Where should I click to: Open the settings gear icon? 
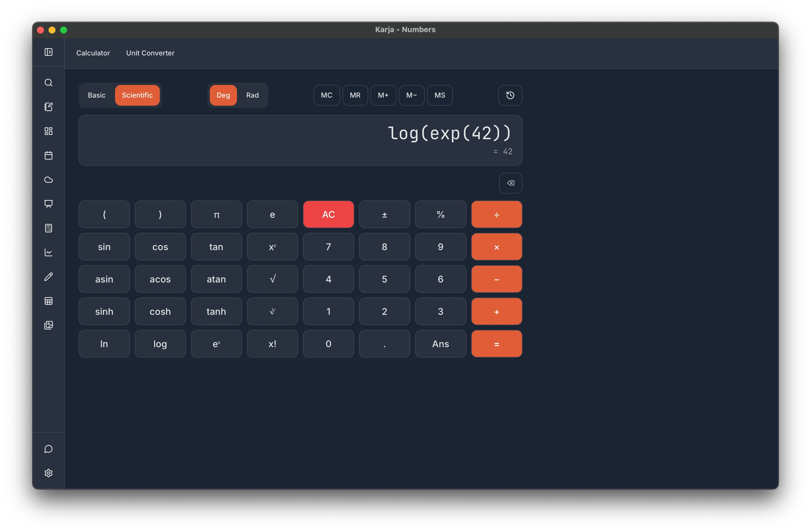pyautogui.click(x=48, y=473)
